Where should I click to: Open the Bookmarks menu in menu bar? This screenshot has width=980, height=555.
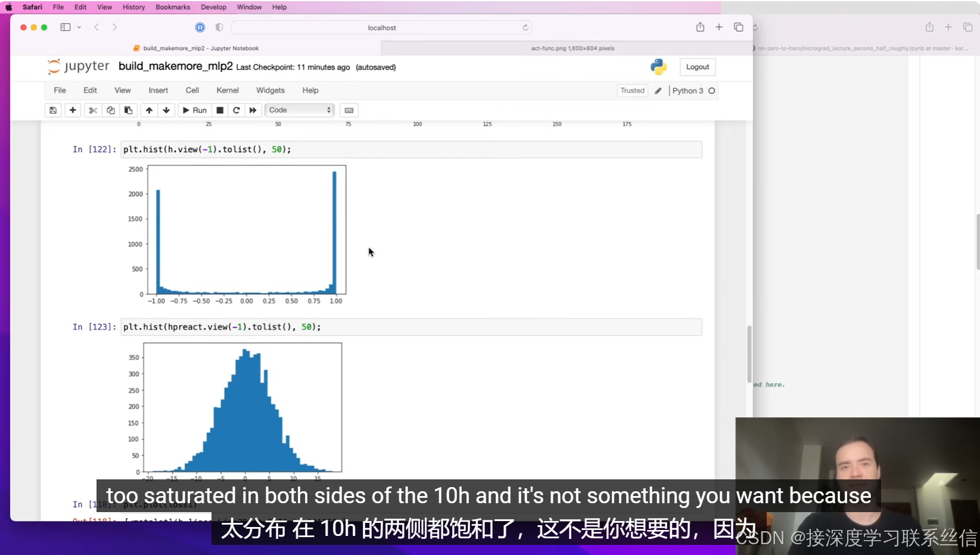click(173, 7)
